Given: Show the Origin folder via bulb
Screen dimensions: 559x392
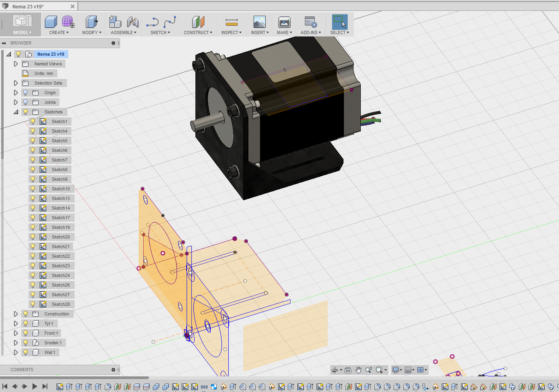Looking at the screenshot, I should point(25,93).
